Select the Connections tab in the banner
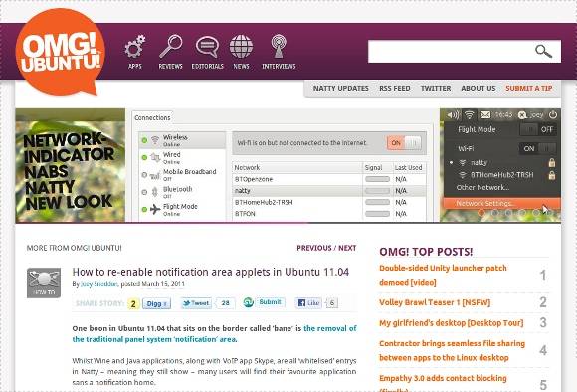 point(152,117)
